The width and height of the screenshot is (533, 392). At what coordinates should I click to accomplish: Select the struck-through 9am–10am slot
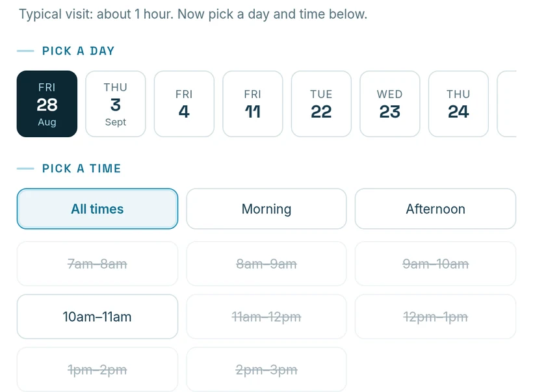click(435, 264)
